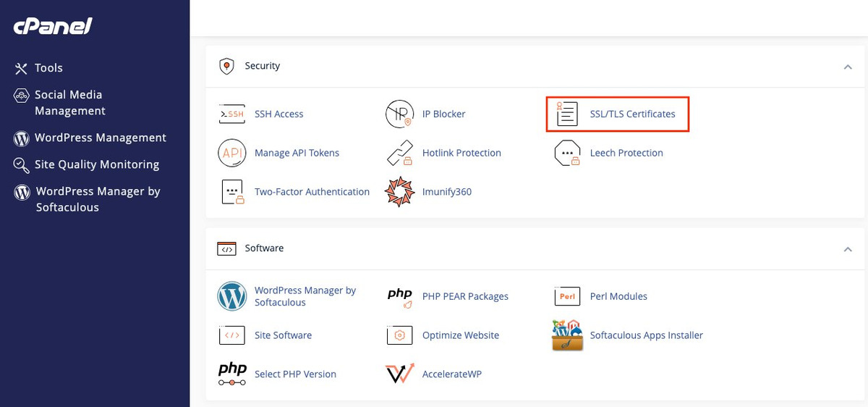Open the Hotlink Protection link

coord(461,153)
